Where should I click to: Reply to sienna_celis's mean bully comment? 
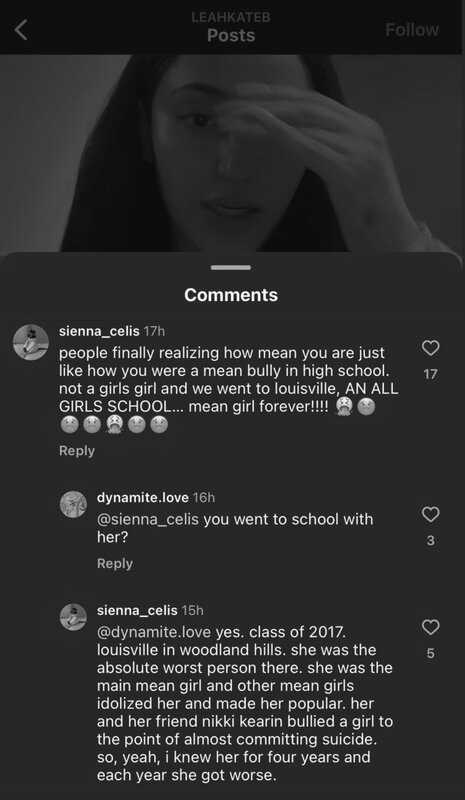[77, 451]
